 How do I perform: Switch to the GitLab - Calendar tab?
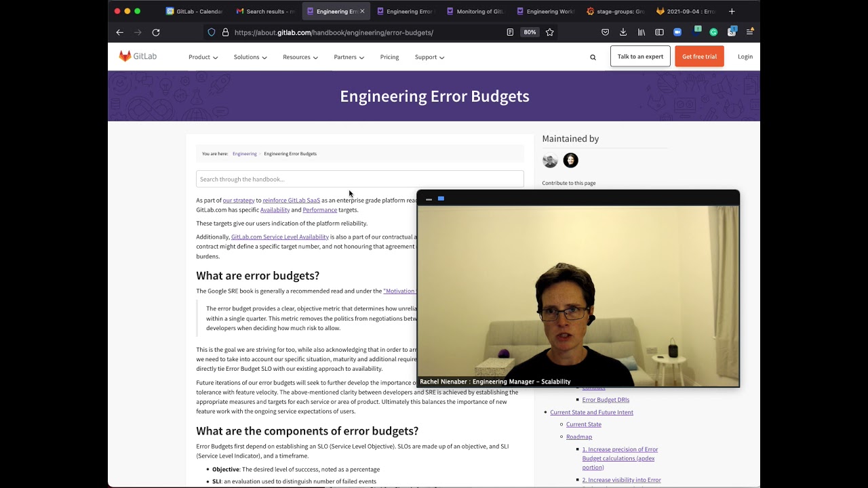point(195,12)
